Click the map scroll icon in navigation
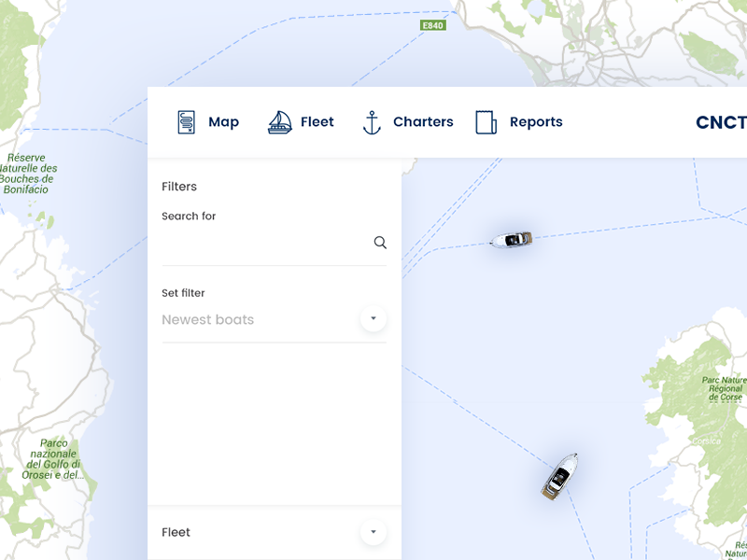Viewport: 747px width, 560px height. tap(187, 122)
